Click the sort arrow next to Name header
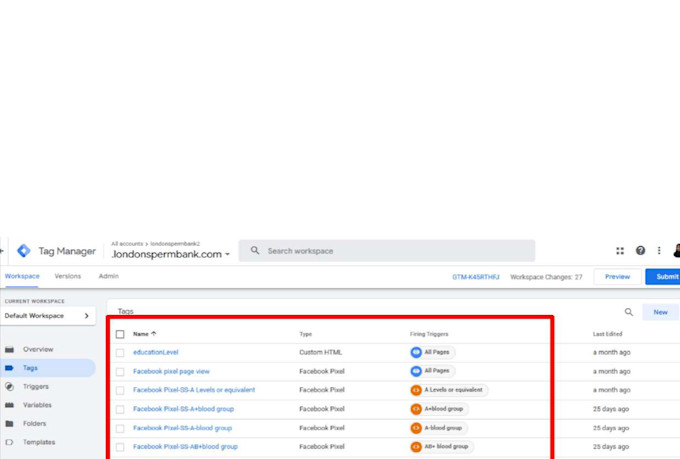The image size is (680, 459). coord(154,334)
